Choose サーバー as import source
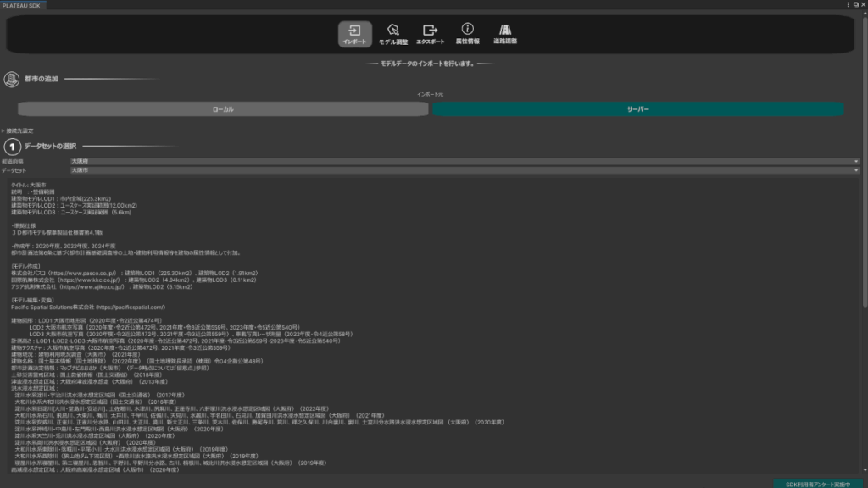Screen dimensions: 868x488 [637, 109]
